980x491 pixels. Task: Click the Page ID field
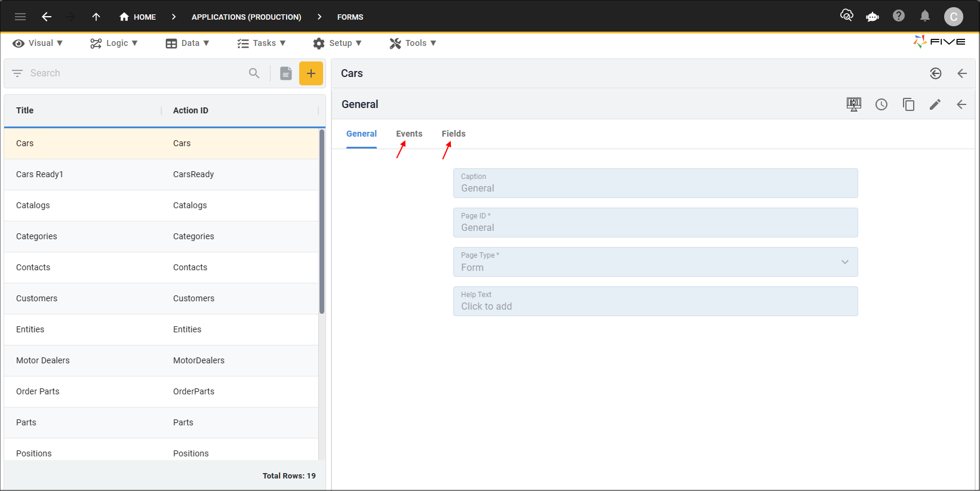point(656,223)
